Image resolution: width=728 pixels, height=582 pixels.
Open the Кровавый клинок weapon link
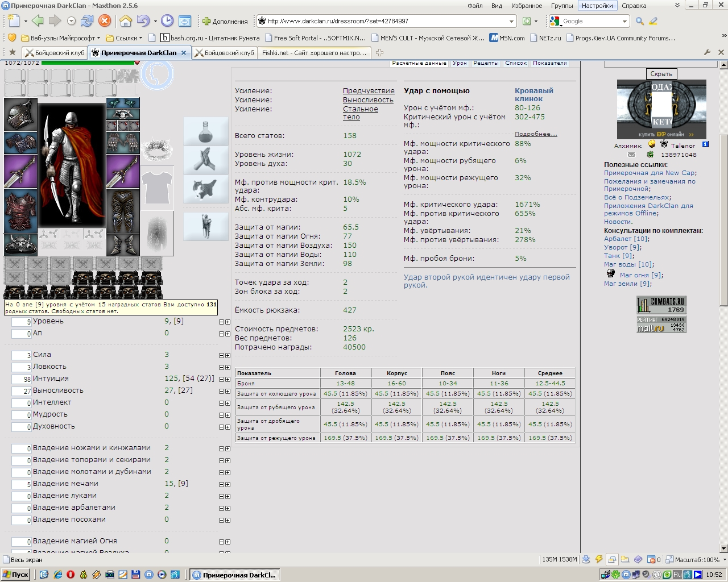[x=534, y=94]
